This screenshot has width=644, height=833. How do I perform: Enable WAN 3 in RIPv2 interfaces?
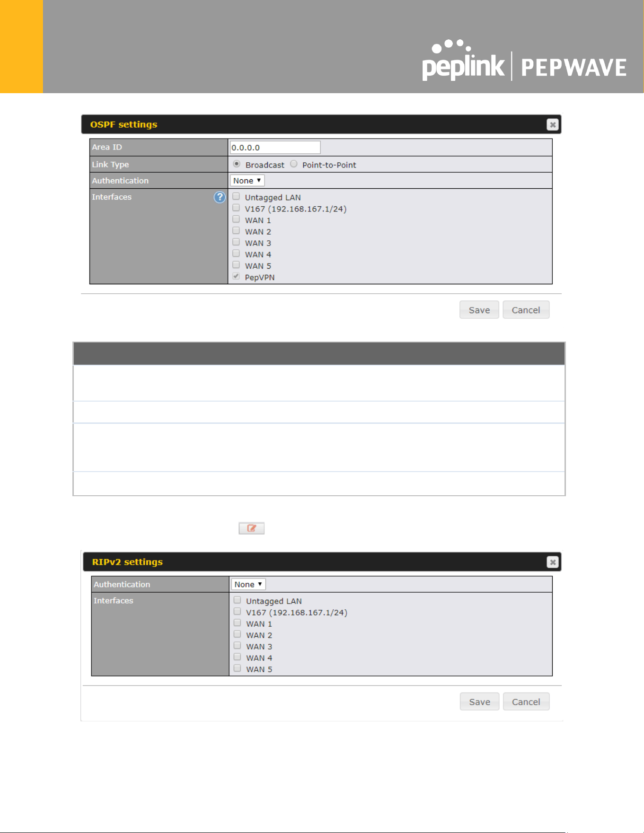pos(238,645)
